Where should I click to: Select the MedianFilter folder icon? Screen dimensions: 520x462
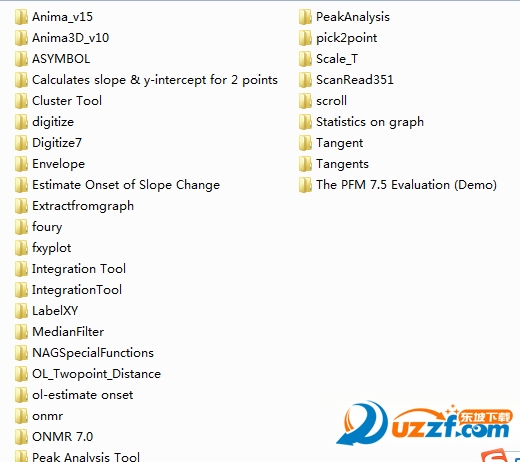tap(21, 332)
